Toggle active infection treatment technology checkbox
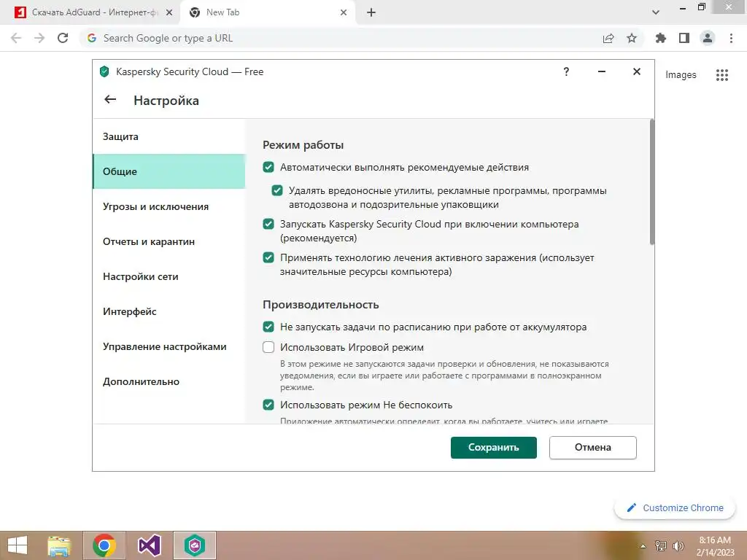 coord(268,257)
